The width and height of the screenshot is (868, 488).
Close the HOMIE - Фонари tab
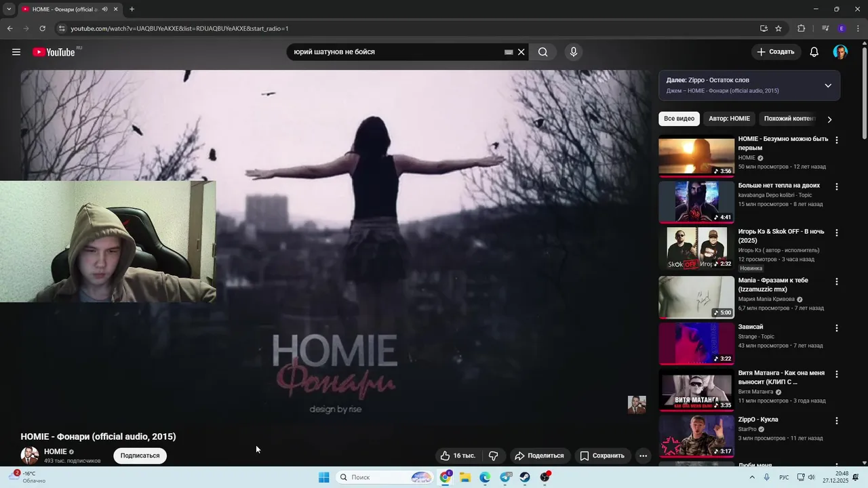coord(115,9)
